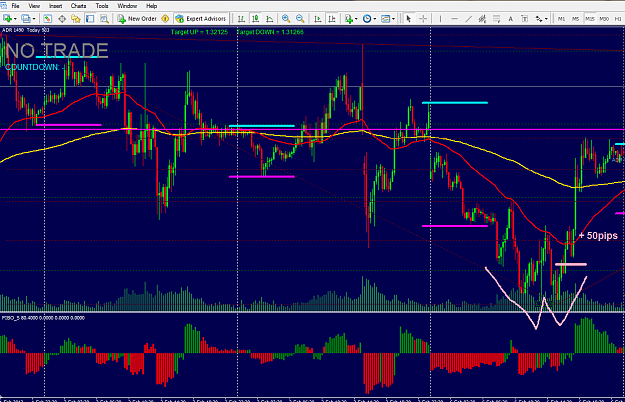Expand the Templates dropdown arrow
The width and height of the screenshot is (625, 402).
coord(393,19)
